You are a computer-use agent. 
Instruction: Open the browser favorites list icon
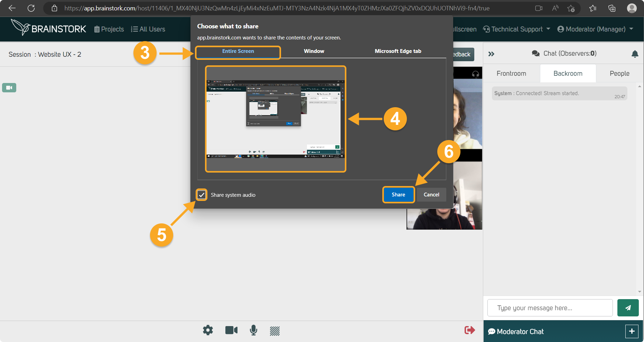(x=593, y=8)
